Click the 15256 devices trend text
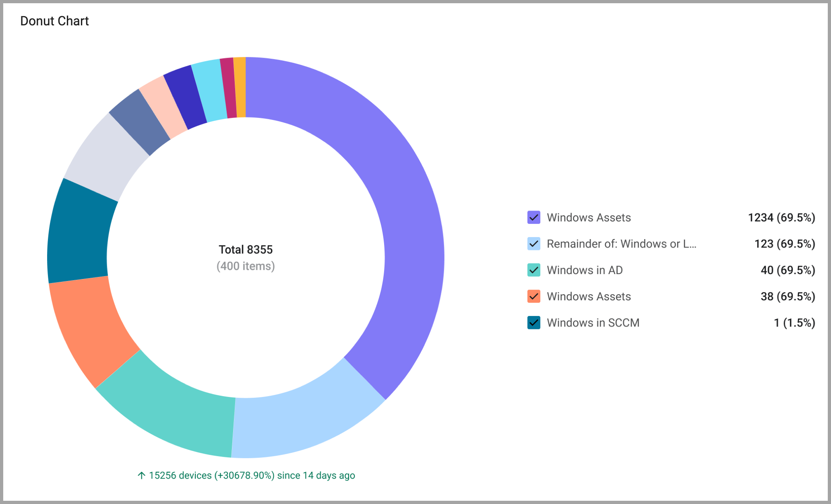This screenshot has height=504, width=831. point(246,475)
